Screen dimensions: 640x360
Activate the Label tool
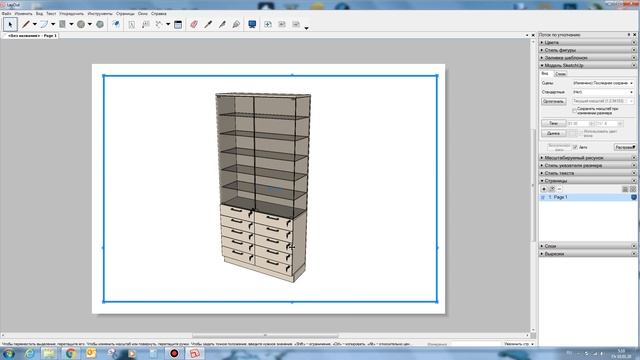point(145,24)
